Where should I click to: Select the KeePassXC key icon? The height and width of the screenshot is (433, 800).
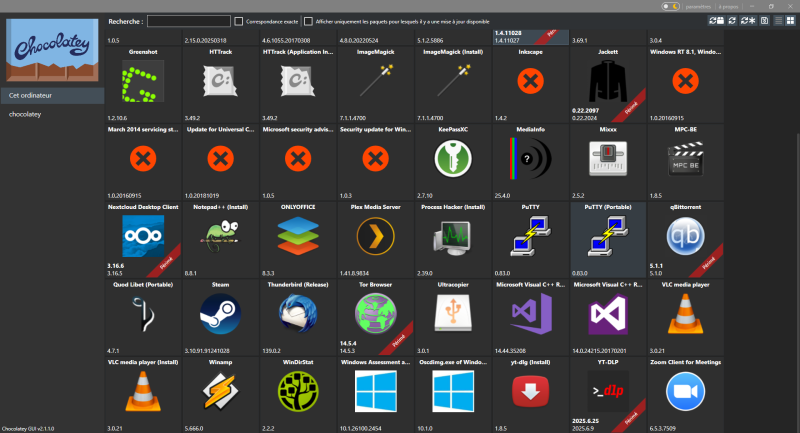click(453, 159)
